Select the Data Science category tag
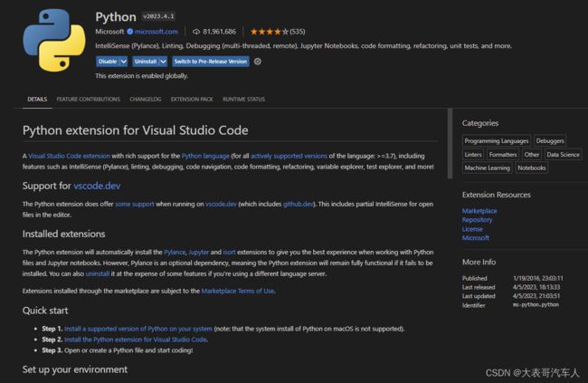The image size is (588, 383). click(563, 154)
